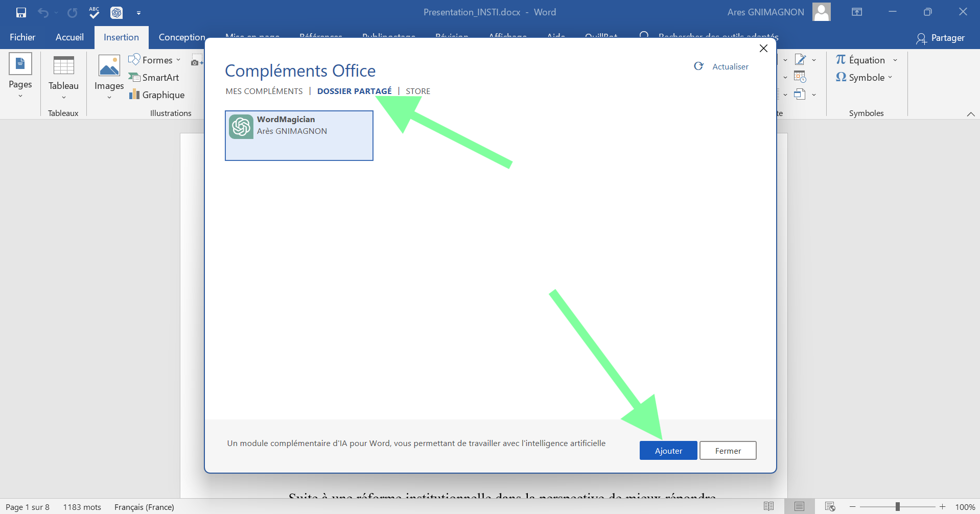Zoom in with the plus button
980x514 pixels.
point(943,506)
